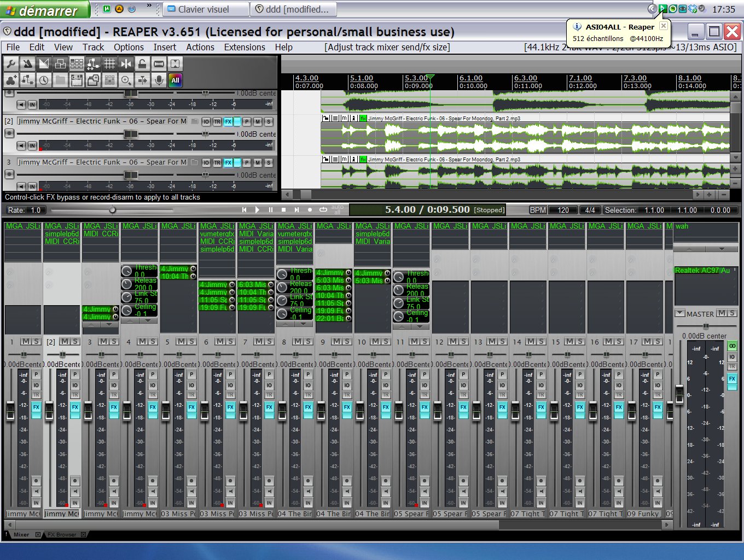The width and height of the screenshot is (744, 560).
Task: Click the MASTER volume fader in the mixer
Action: coord(679,394)
